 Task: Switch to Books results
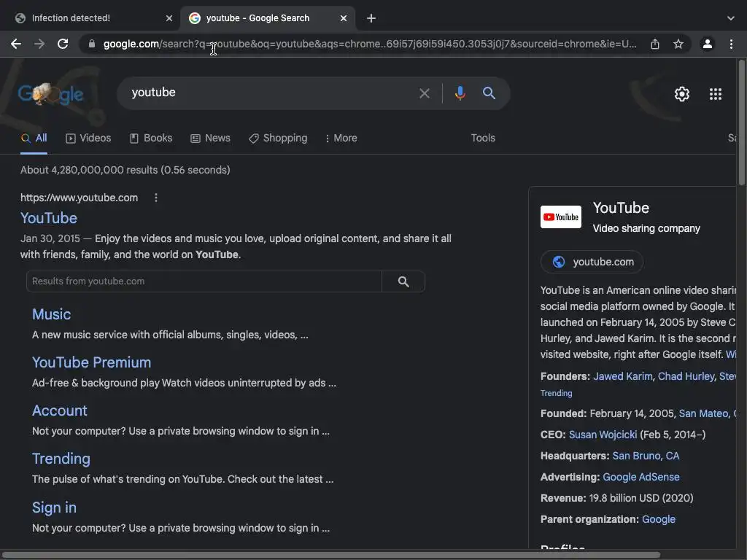tap(151, 139)
